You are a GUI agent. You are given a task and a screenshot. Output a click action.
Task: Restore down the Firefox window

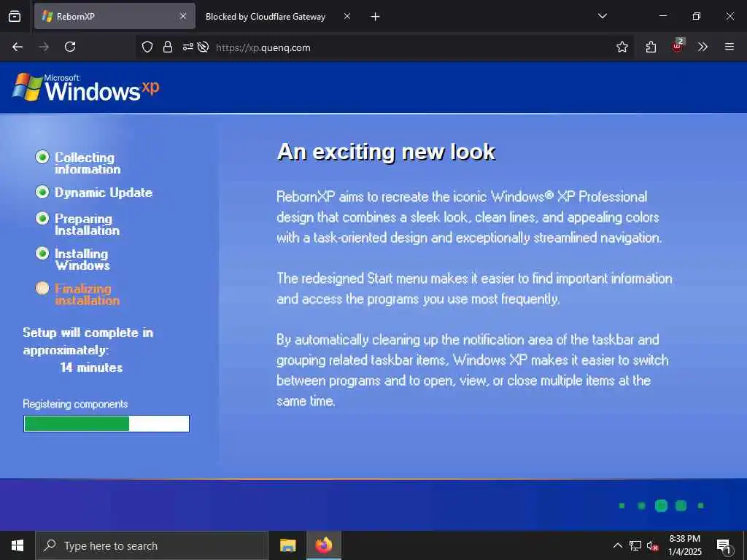697,16
